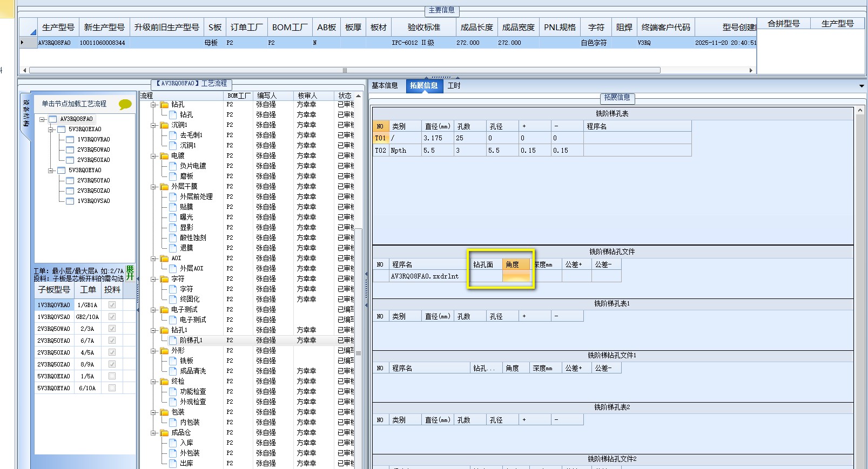The height and width of the screenshot is (469, 868).
Task: Select the AV3RQ08FA0.zxdrlnt program name cell
Action: (x=429, y=276)
